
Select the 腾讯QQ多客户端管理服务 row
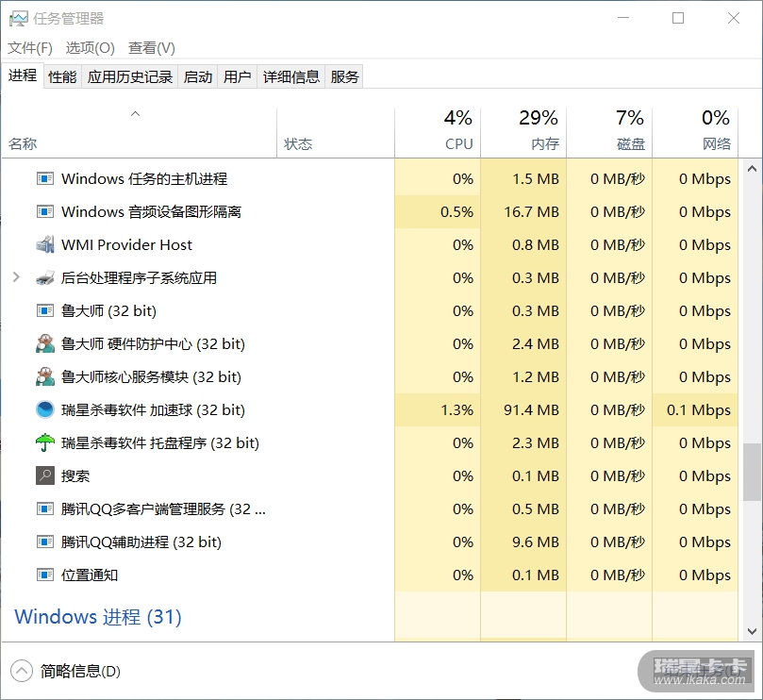point(370,508)
